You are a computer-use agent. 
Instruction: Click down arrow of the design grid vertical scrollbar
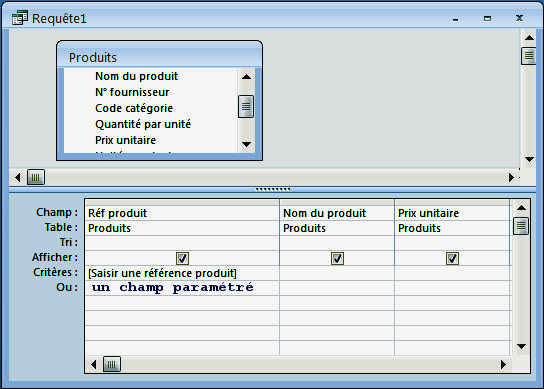click(x=521, y=346)
